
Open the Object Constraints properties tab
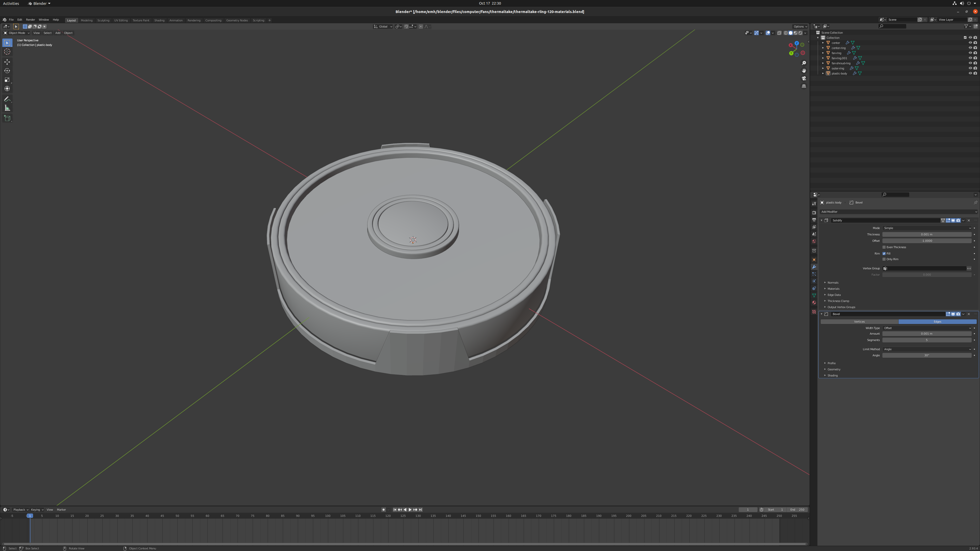814,289
